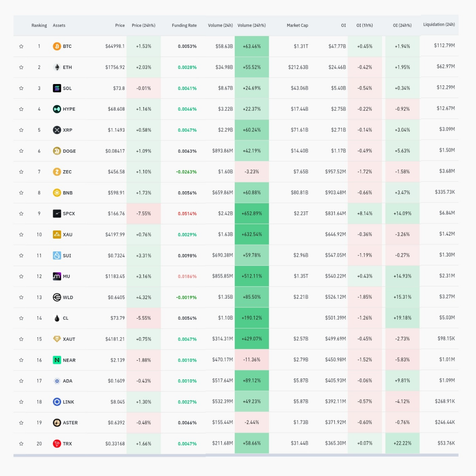Image resolution: width=476 pixels, height=476 pixels.
Task: Click the horizontal scrollbar below table
Action: tap(236, 455)
